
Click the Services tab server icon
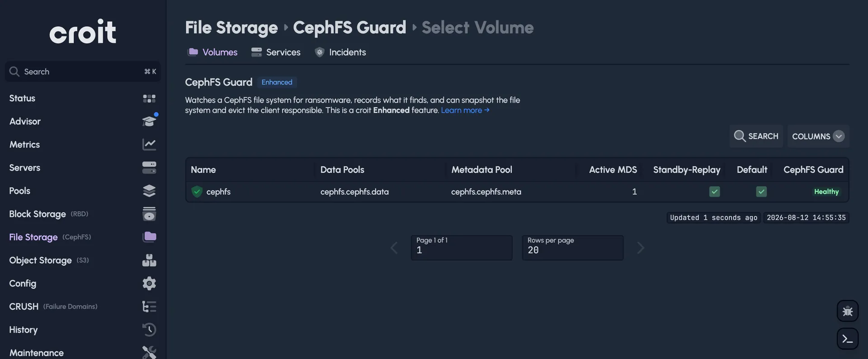tap(257, 52)
